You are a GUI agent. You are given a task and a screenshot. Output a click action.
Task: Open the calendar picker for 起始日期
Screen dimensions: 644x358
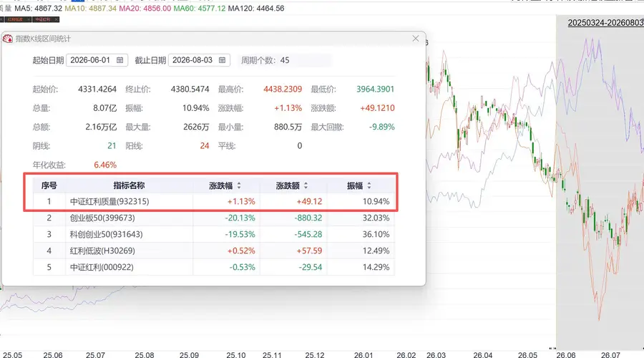[119, 60]
